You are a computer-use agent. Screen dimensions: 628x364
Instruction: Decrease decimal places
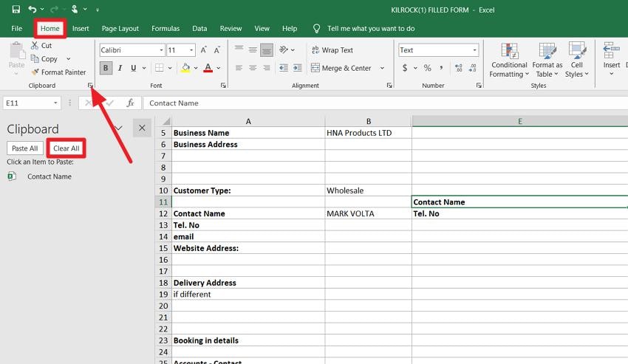[x=473, y=68]
